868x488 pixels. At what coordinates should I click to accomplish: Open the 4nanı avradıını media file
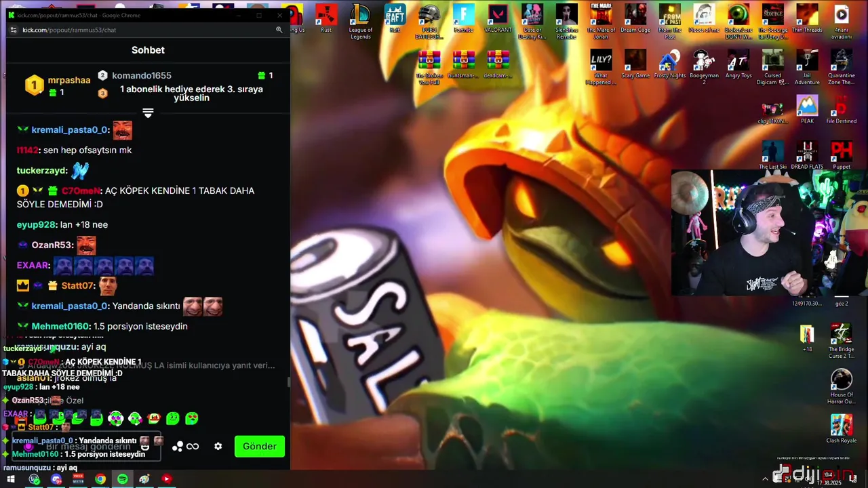[x=842, y=22]
